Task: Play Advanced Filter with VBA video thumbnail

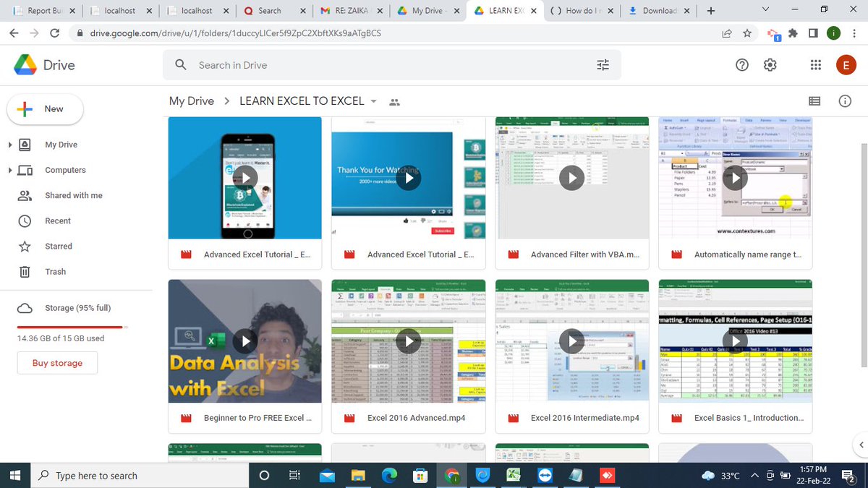Action: click(x=571, y=178)
